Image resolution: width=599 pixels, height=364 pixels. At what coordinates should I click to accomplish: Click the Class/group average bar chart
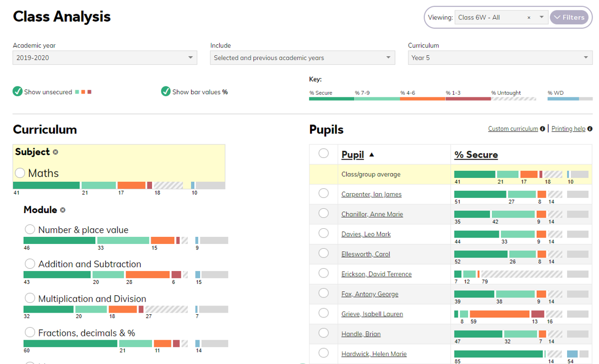[x=521, y=174]
